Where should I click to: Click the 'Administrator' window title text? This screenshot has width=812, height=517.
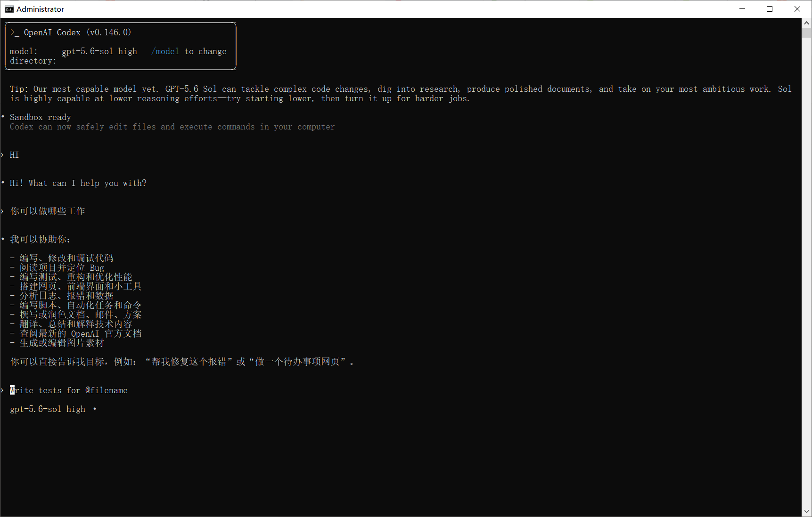[x=41, y=9]
